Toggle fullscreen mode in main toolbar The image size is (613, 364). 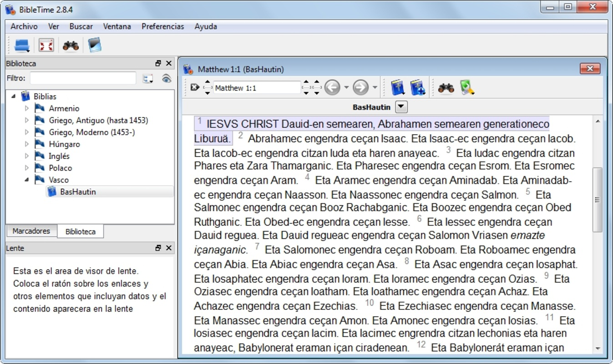tap(46, 45)
